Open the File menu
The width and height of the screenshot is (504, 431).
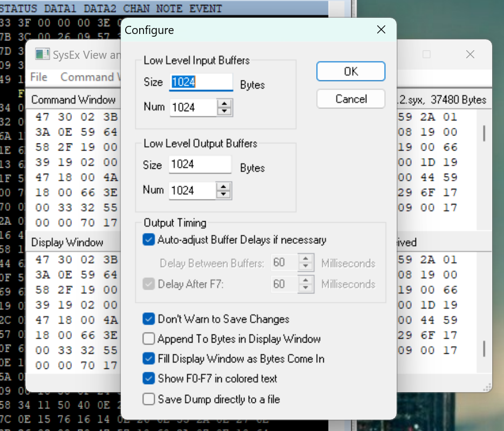point(38,77)
